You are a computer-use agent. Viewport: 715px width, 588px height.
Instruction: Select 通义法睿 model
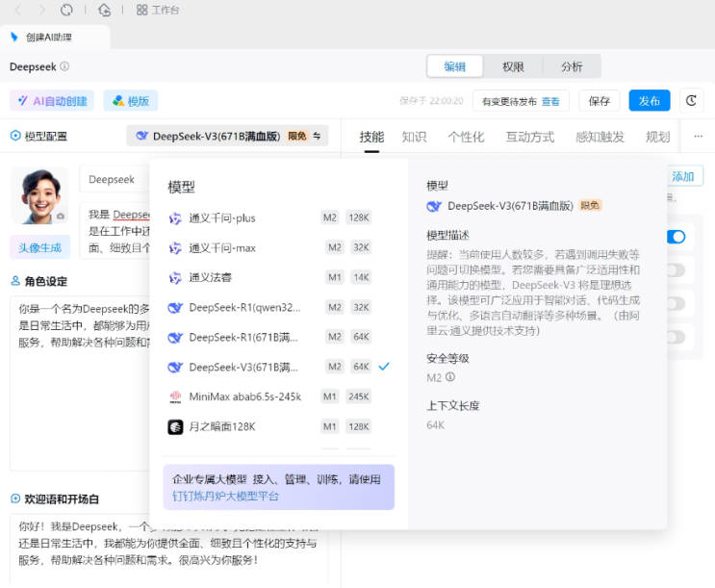[x=278, y=277]
